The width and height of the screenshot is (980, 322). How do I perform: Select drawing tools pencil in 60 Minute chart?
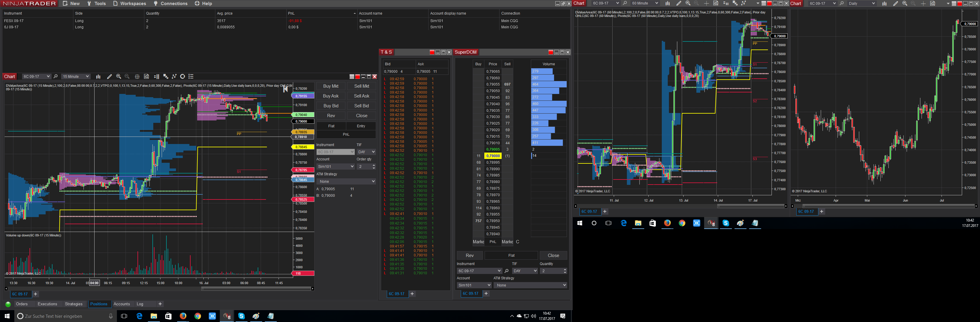(679, 3)
